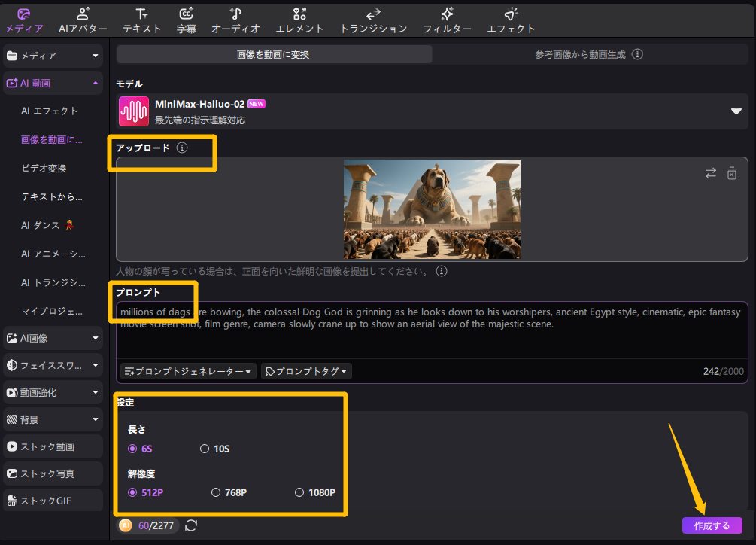The width and height of the screenshot is (756, 545).
Task: Refresh the AI credits counter
Action: pos(191,525)
